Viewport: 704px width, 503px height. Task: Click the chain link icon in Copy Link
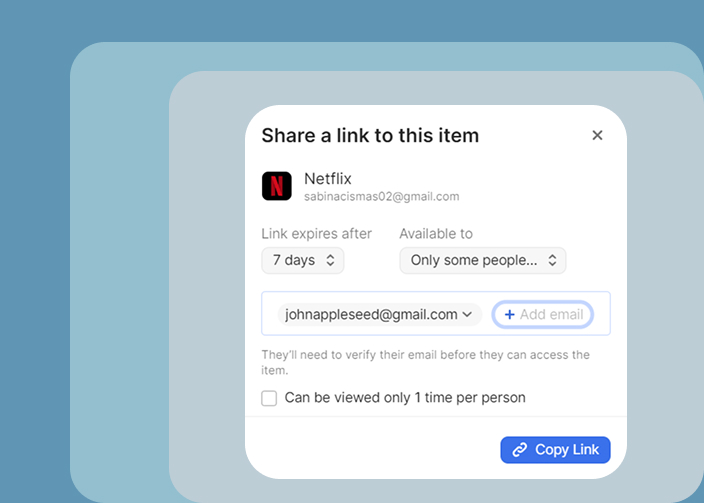click(x=519, y=450)
